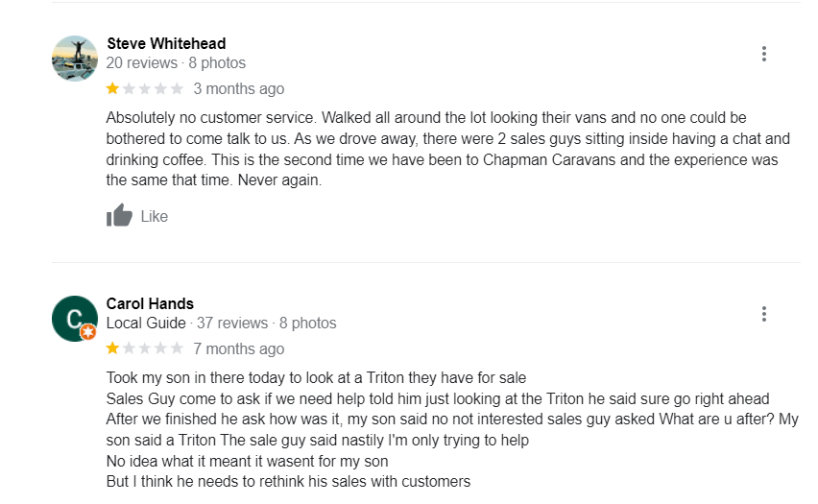Open the three-dot menu for Carol Hands' review

[763, 314]
